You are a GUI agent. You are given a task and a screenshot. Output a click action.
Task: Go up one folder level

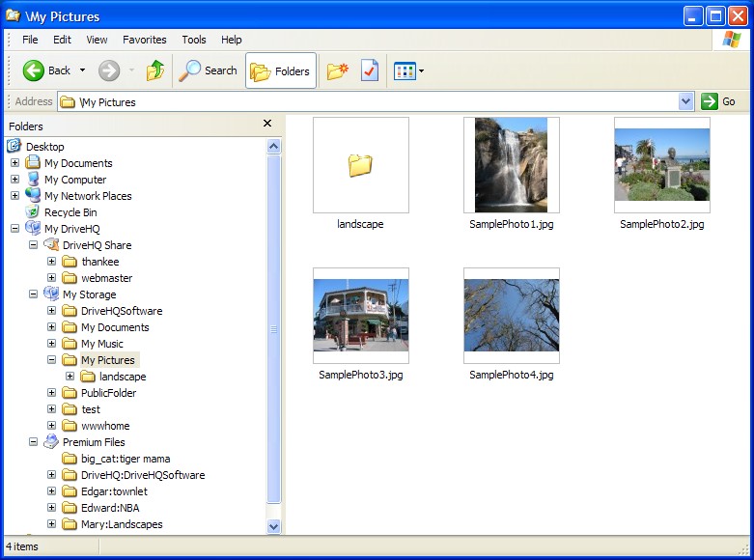tap(154, 70)
